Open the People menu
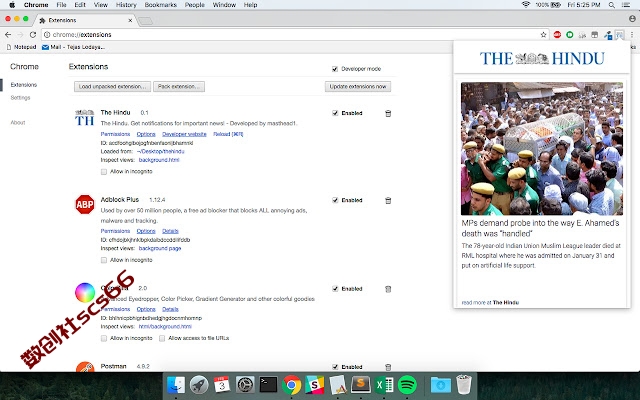Screen dimensions: 640x400 coord(195,5)
